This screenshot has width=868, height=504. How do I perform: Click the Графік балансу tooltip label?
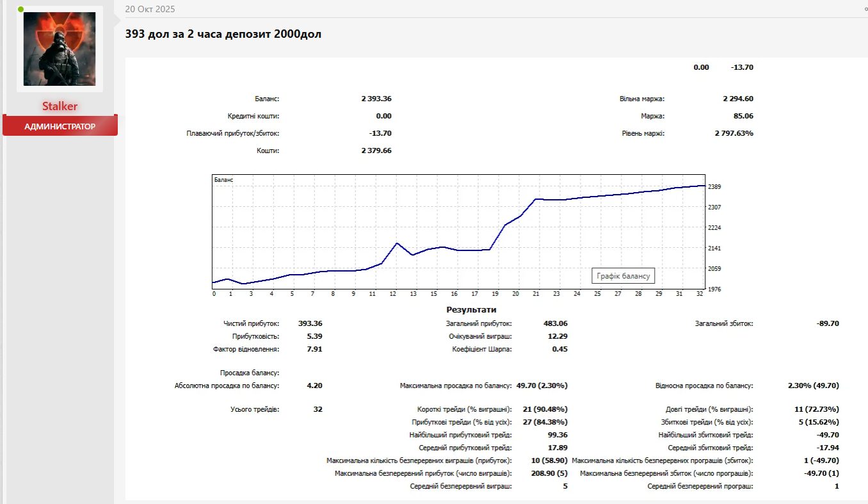[623, 276]
